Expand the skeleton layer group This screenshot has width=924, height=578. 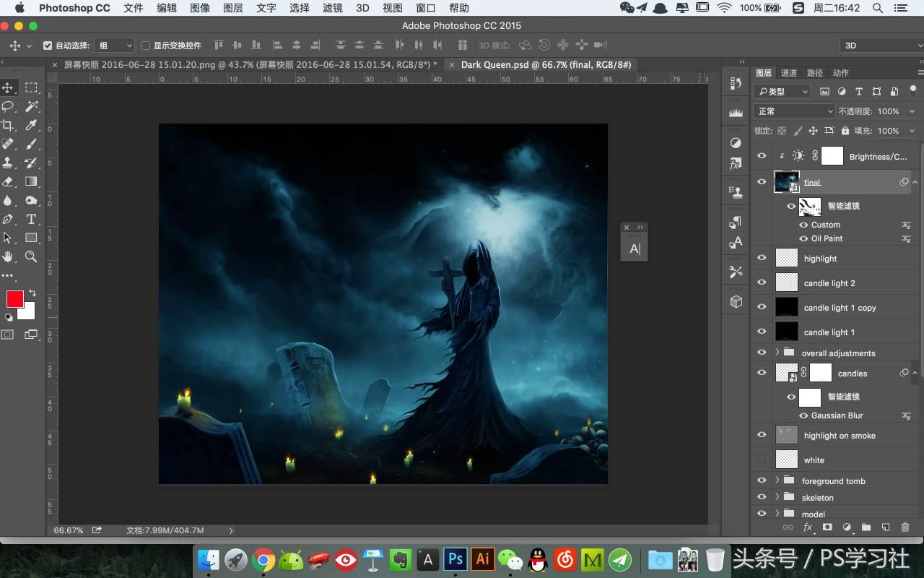pyautogui.click(x=777, y=497)
